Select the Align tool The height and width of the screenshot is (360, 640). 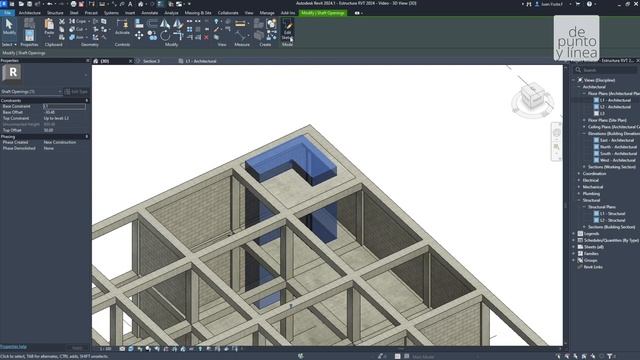(x=139, y=24)
